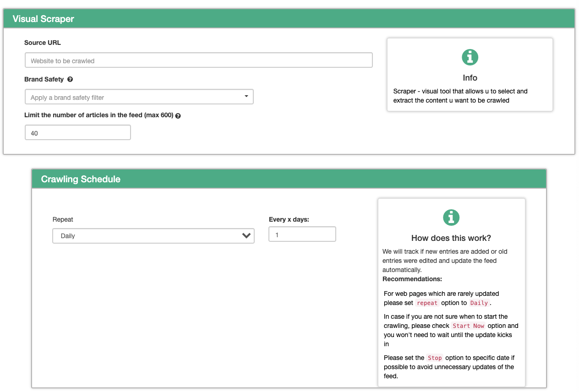Click the red repeat code text
The width and height of the screenshot is (579, 392).
coord(427,303)
